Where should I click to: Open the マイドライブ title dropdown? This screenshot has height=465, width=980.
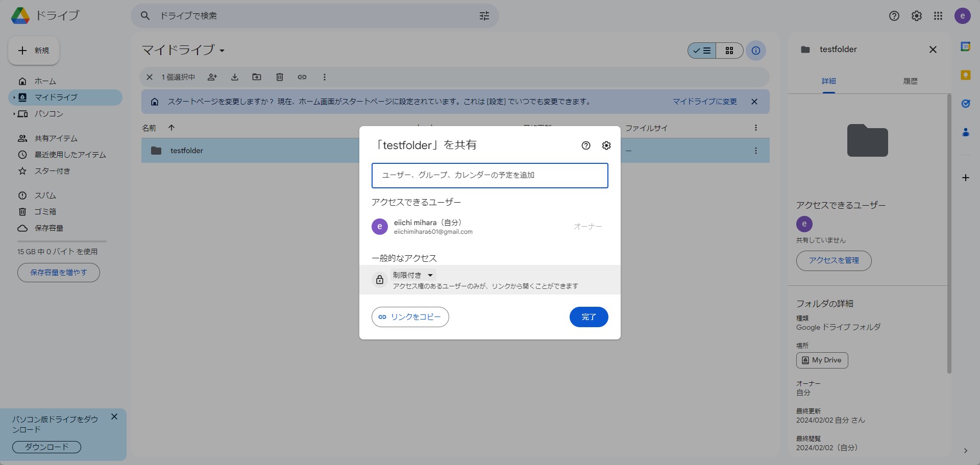pos(183,50)
